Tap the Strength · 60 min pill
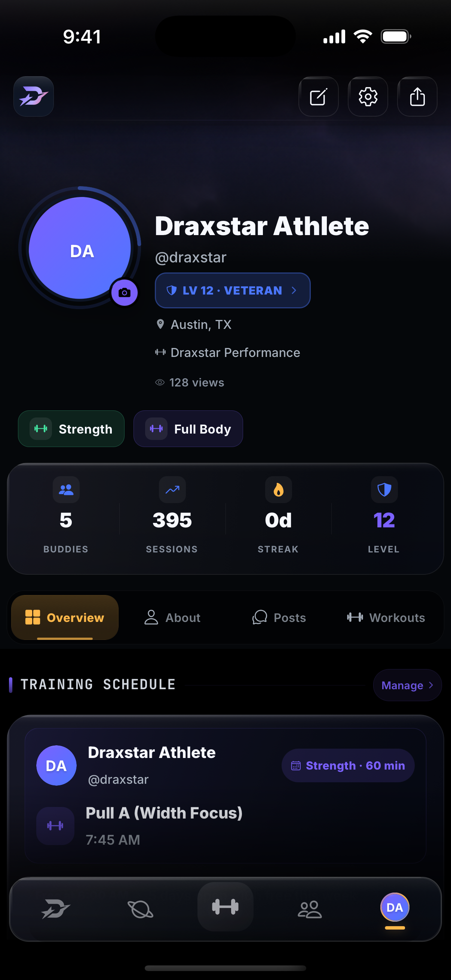This screenshot has width=451, height=980. [348, 765]
